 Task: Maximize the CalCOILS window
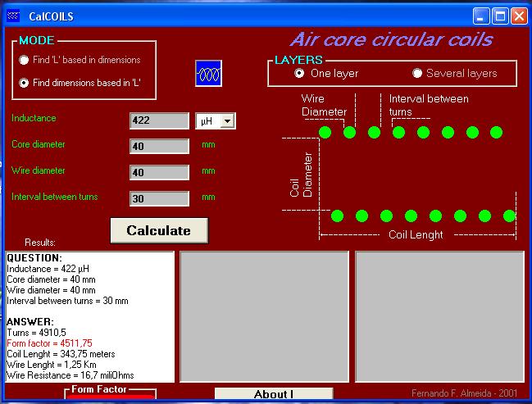[x=501, y=15]
